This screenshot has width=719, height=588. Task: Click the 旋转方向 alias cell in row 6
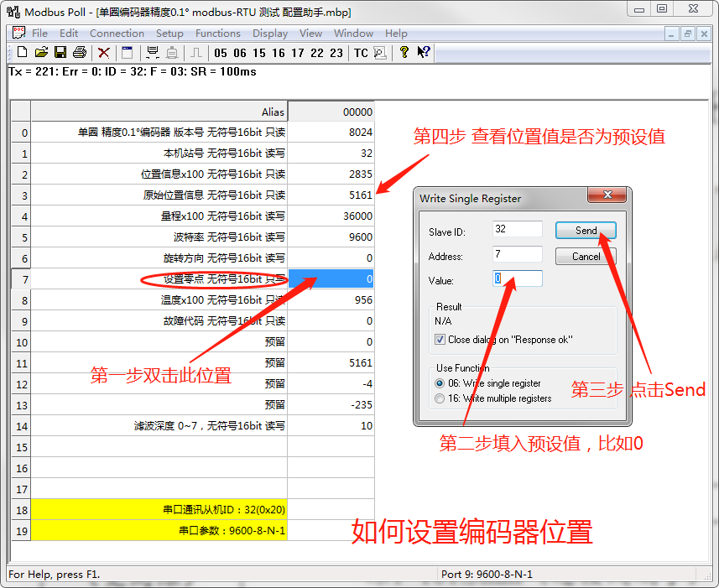click(159, 258)
